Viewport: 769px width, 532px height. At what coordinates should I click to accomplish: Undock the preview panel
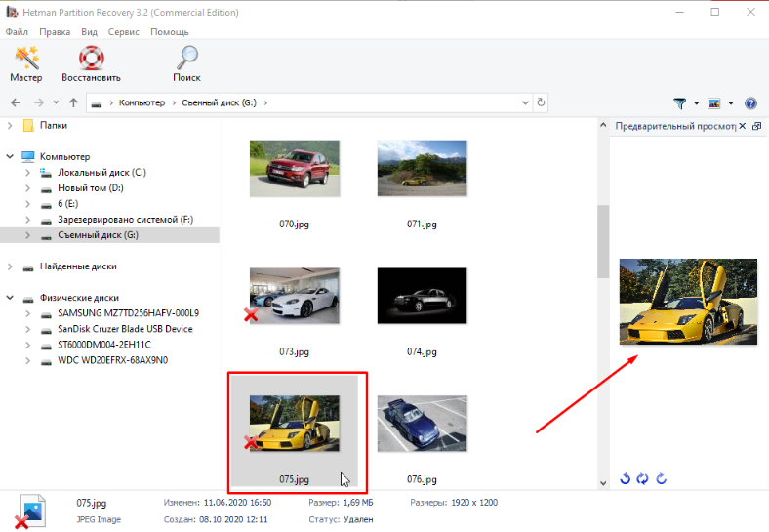[756, 126]
